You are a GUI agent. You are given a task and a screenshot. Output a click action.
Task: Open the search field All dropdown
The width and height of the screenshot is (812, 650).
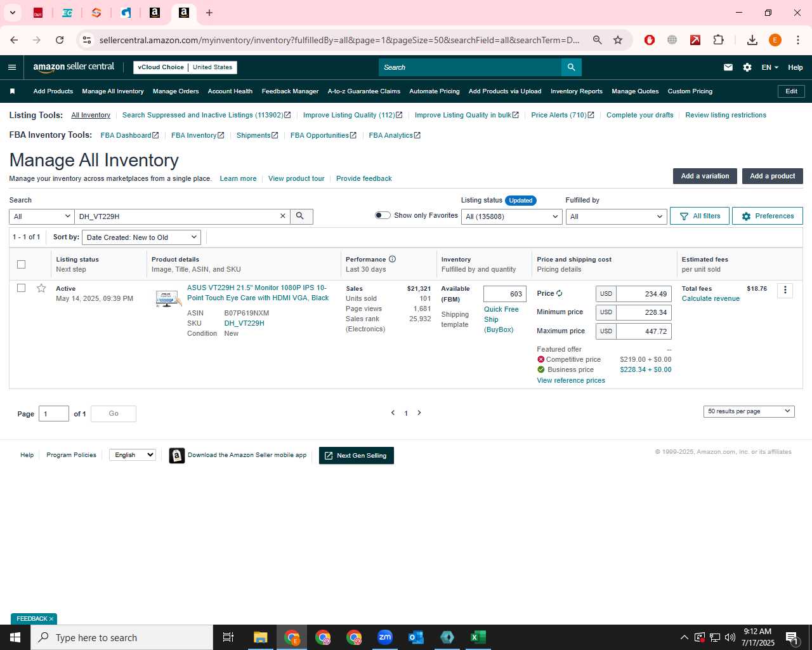[x=42, y=216]
